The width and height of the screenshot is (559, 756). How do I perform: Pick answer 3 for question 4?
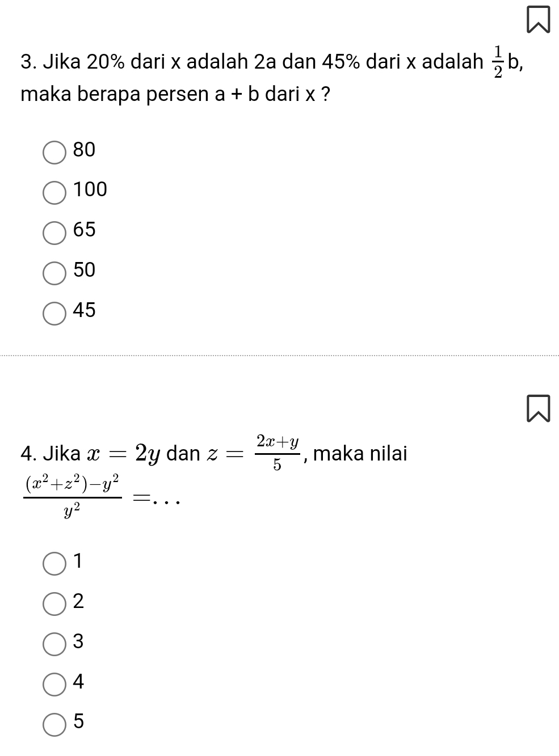click(x=54, y=644)
